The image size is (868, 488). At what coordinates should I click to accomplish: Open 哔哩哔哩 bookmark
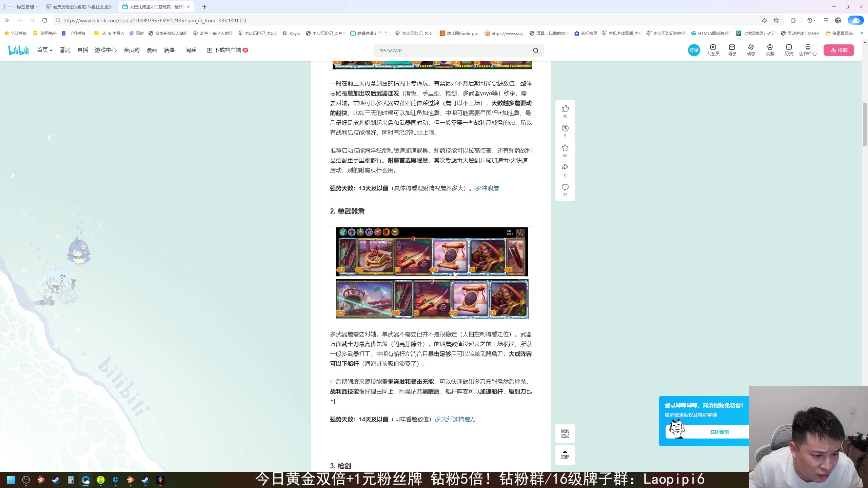(370, 33)
